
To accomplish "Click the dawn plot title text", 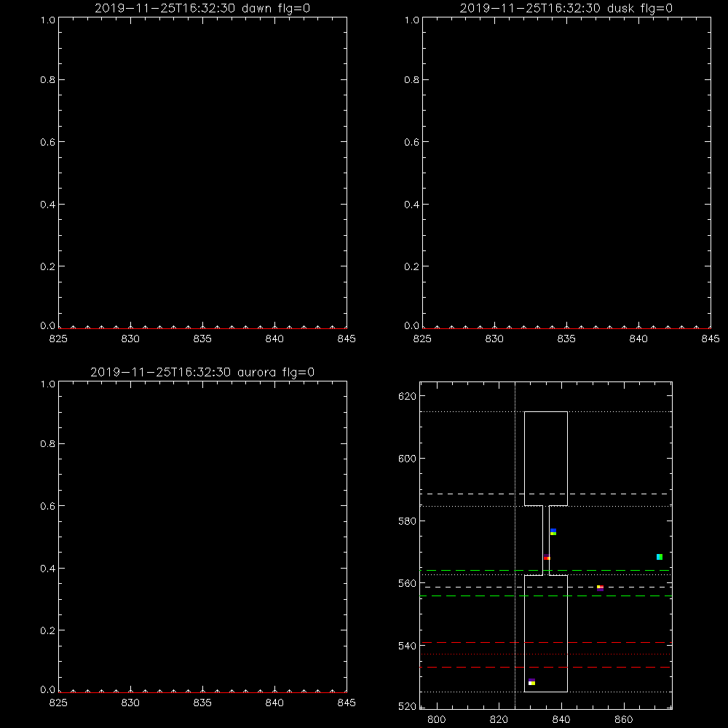I will [x=202, y=8].
